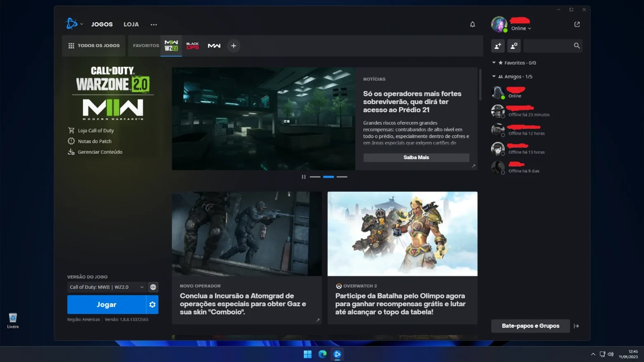Click the add friend icon
This screenshot has height=362, width=644.
point(498,46)
